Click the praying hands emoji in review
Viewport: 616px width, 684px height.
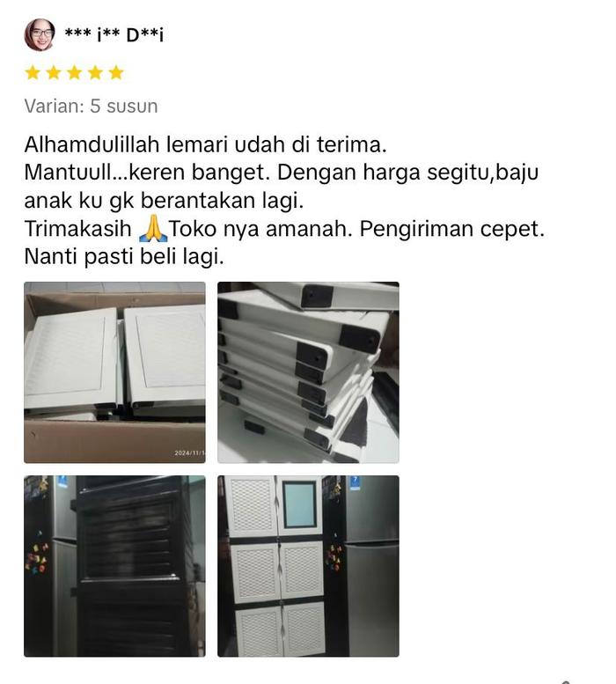152,230
